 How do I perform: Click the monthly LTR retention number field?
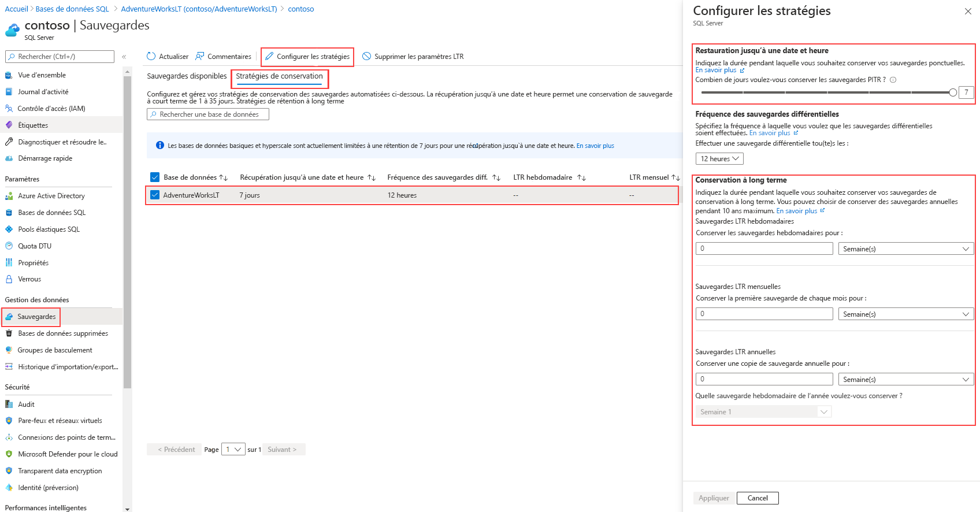point(764,314)
